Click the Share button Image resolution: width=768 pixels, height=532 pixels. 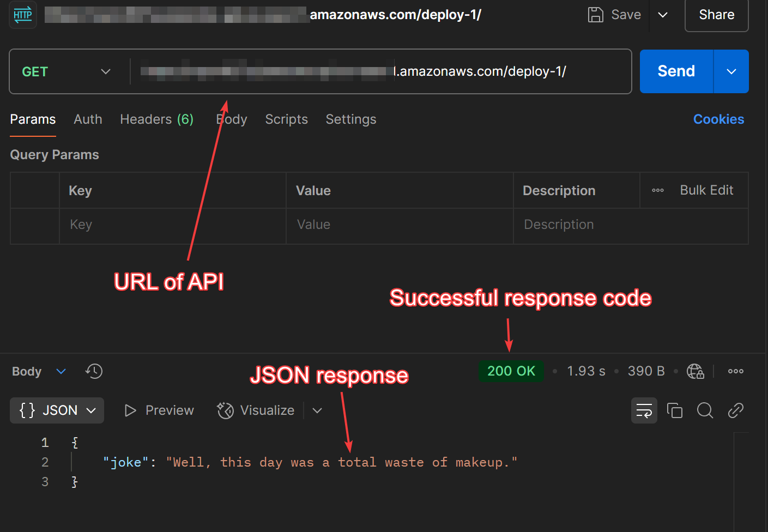pos(716,15)
